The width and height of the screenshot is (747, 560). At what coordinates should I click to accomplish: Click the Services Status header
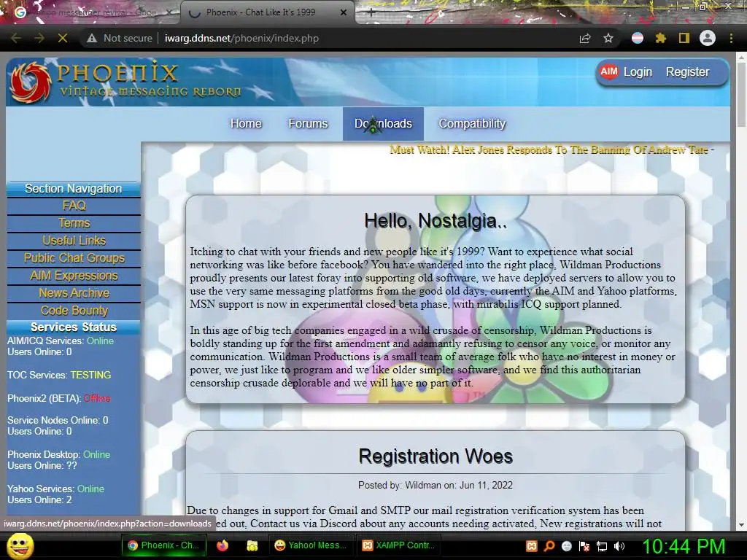74,327
